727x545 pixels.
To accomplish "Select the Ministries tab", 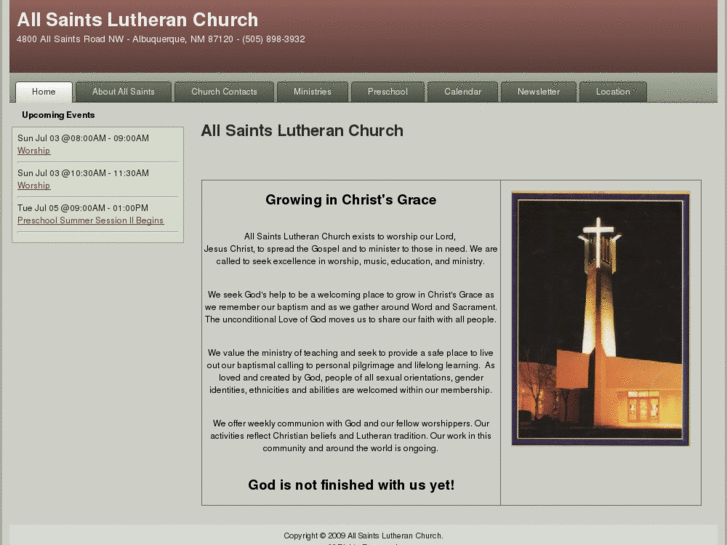I will [312, 92].
